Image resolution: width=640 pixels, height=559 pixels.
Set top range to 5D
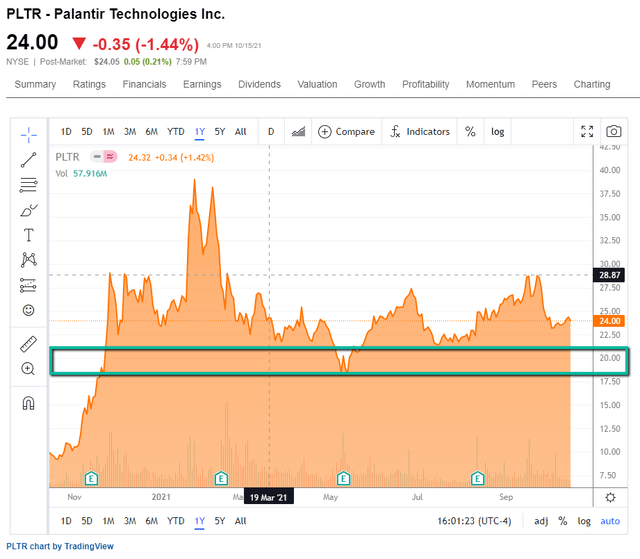[x=87, y=132]
